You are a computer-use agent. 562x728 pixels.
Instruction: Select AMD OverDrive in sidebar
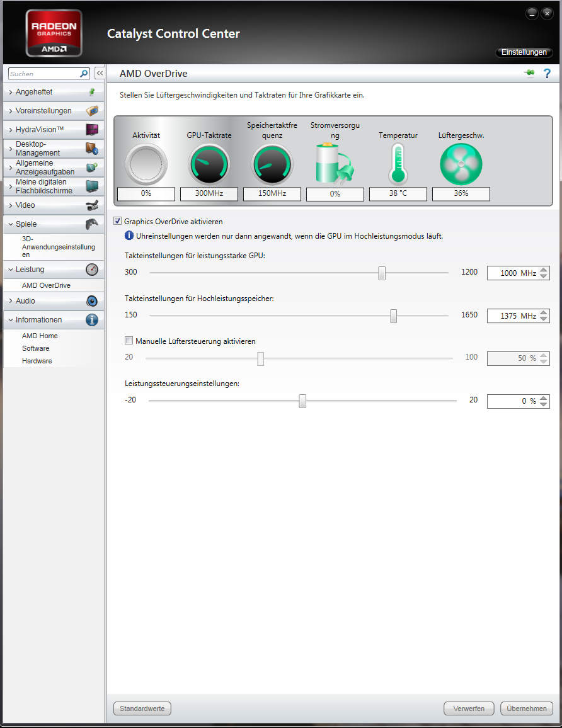[46, 285]
